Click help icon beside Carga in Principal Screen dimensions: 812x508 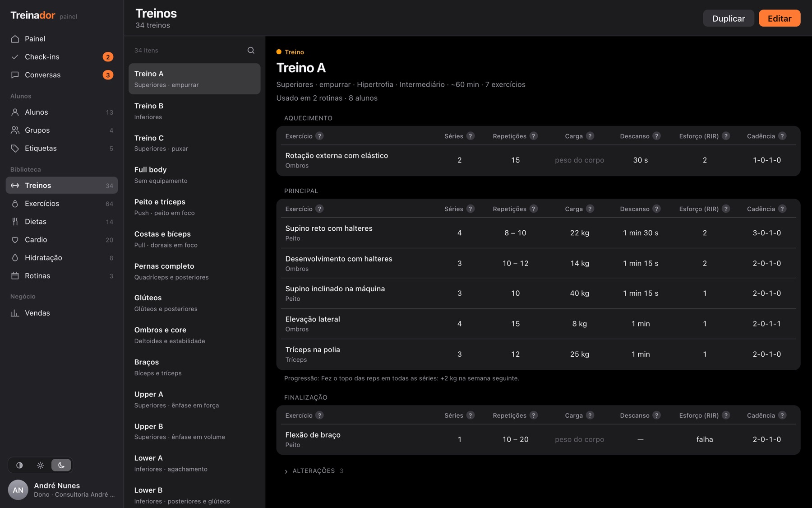(x=590, y=209)
